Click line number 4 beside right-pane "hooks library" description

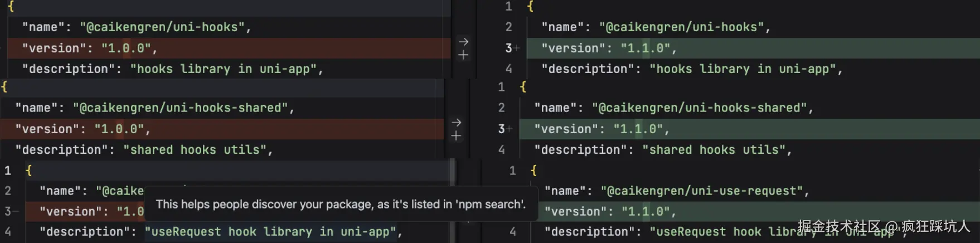click(508, 69)
